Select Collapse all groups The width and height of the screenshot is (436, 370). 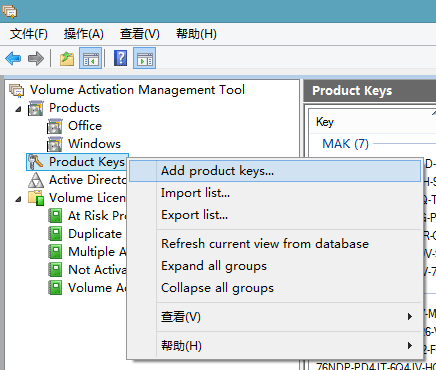coord(275,288)
